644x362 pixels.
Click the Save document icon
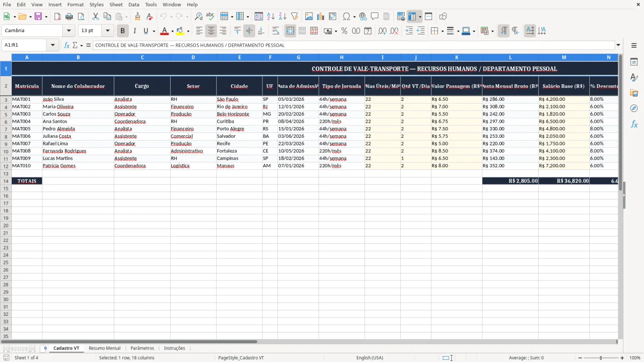click(x=38, y=17)
